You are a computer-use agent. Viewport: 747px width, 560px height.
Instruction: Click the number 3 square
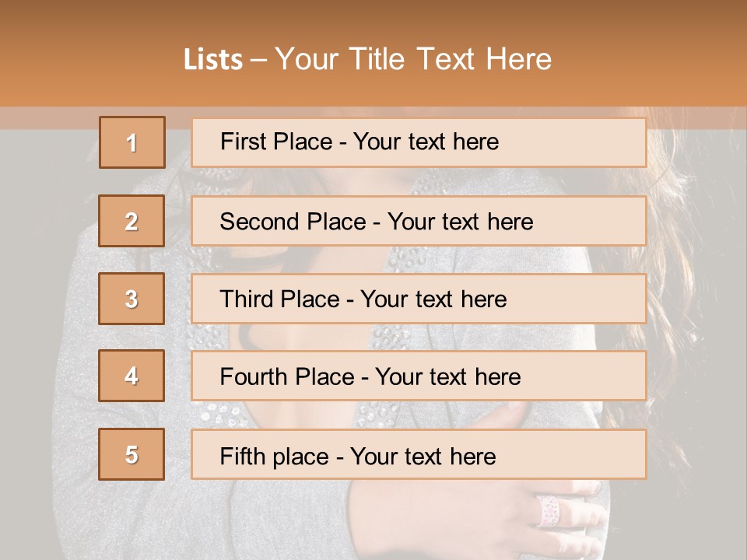[132, 299]
